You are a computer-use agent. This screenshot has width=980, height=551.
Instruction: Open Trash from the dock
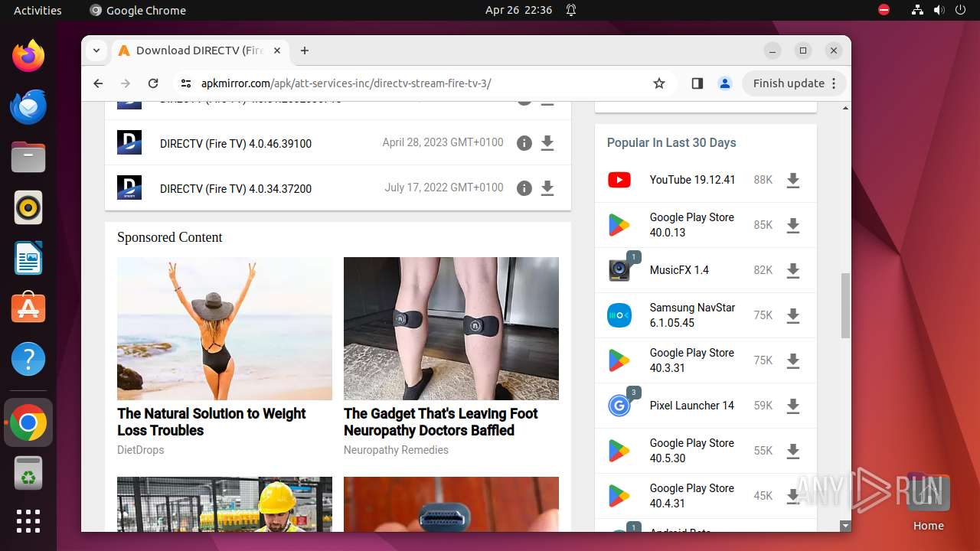click(x=28, y=474)
